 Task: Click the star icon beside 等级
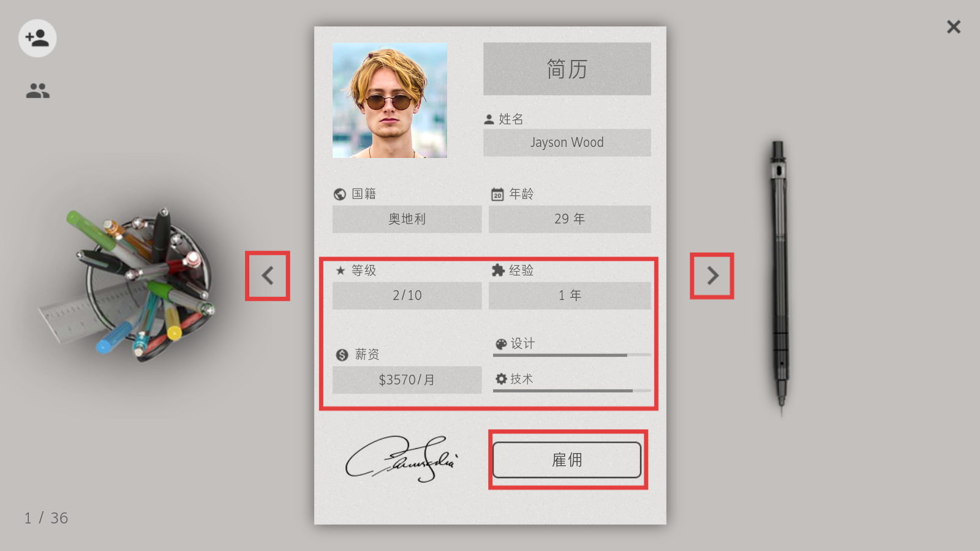click(x=341, y=270)
